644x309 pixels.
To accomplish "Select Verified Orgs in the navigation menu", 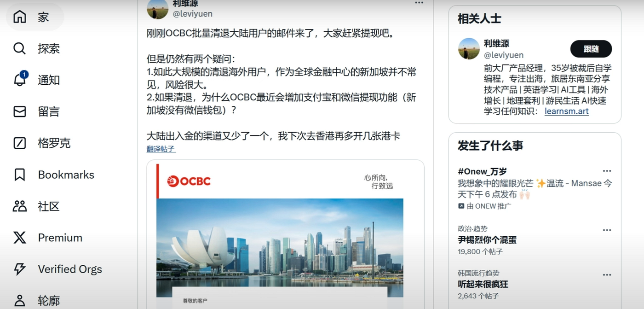I will 70,269.
